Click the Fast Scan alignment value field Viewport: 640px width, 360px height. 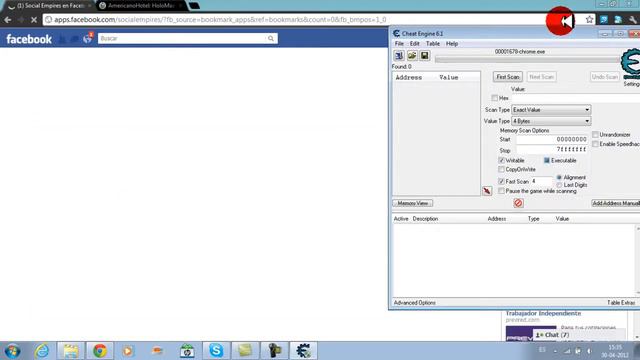[542, 181]
